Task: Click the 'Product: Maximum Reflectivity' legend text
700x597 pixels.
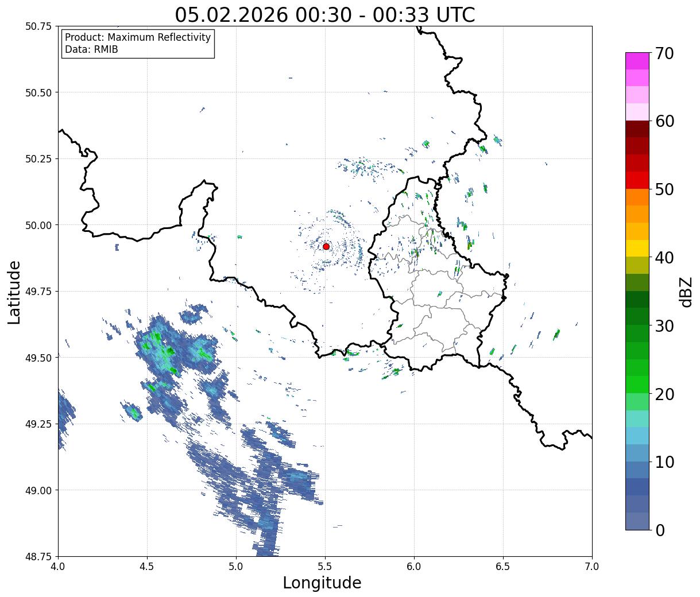Action: point(138,37)
